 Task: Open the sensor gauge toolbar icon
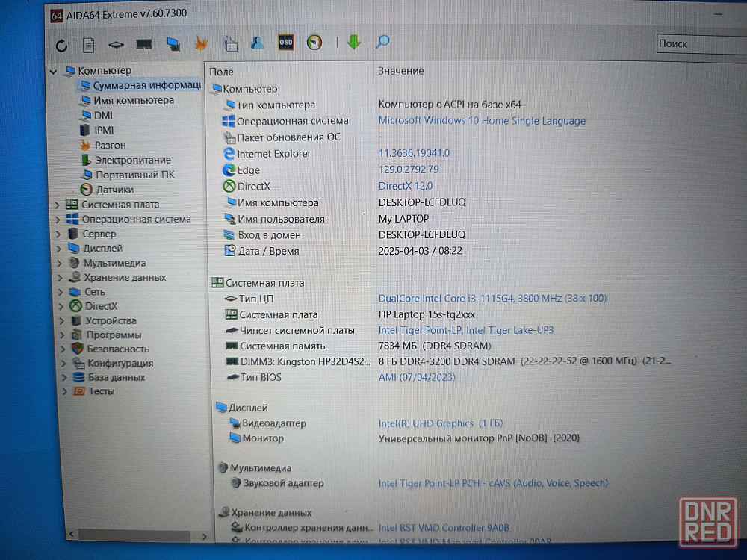click(x=314, y=43)
